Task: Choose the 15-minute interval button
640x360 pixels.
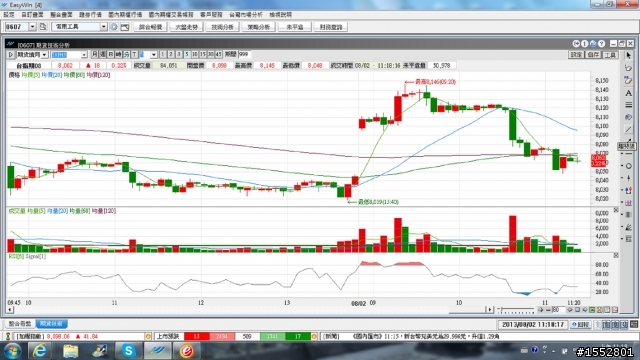Action: 202,54
